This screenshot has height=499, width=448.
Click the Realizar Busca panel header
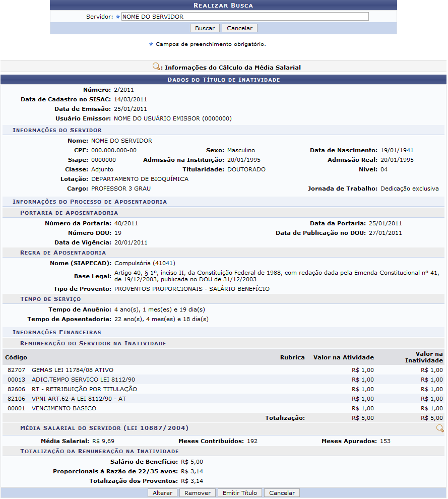point(223,6)
